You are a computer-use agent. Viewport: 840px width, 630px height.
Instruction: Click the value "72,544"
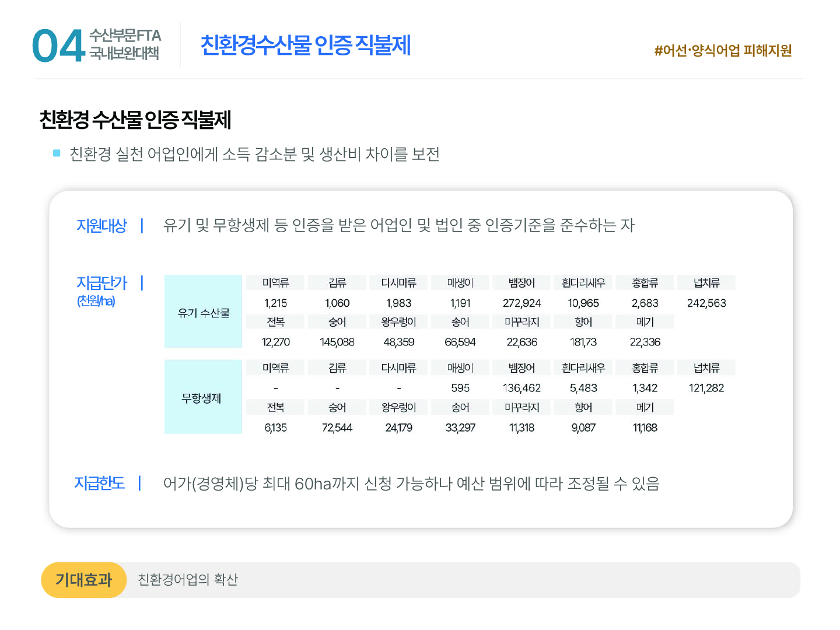coord(337,428)
